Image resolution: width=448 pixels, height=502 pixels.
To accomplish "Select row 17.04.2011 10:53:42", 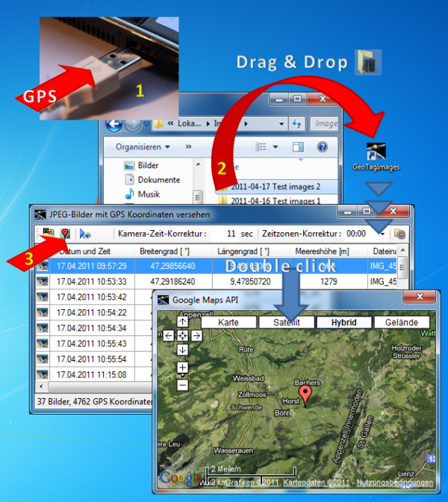I will 94,297.
